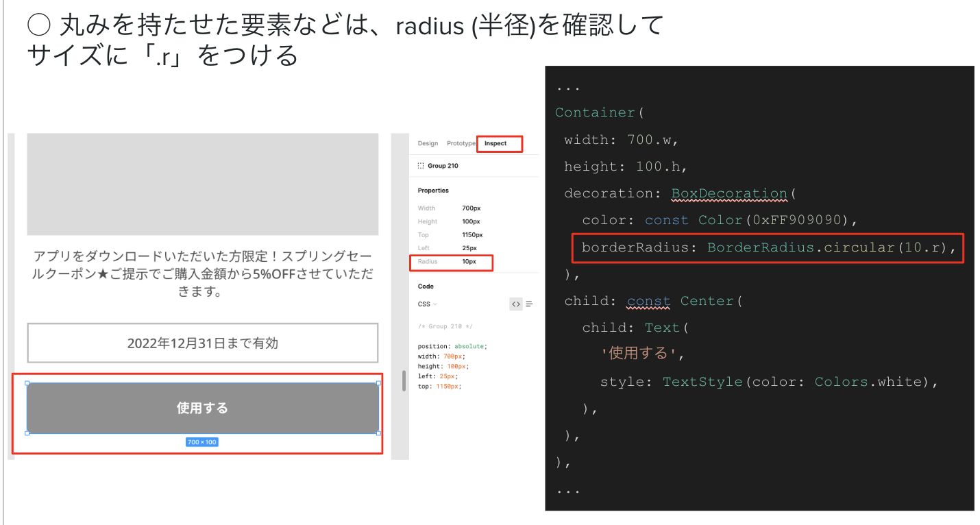Screen dimensions: 980x525
Task: Click the coupon description paragraph text
Action: pos(202,274)
